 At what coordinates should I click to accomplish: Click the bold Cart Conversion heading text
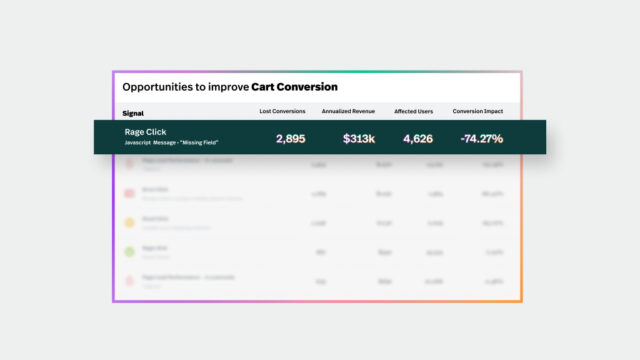[x=295, y=87]
